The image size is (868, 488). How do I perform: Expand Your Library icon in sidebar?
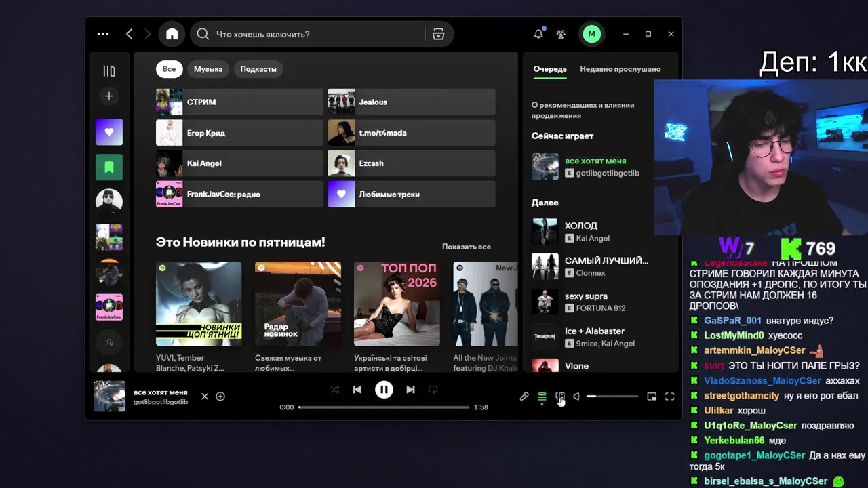109,70
